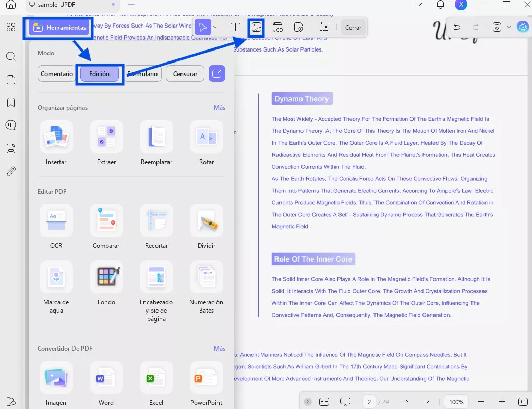Open the Numeración Bates tool

point(207,288)
